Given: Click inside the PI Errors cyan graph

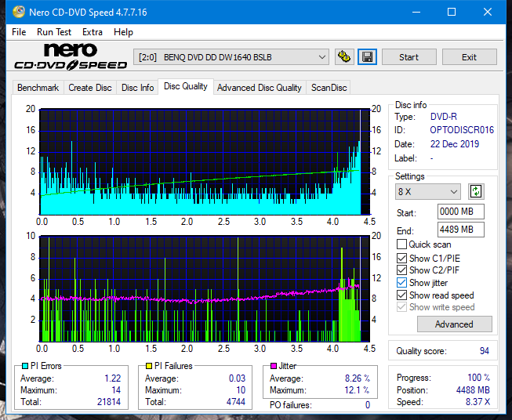Looking at the screenshot, I should (x=205, y=161).
